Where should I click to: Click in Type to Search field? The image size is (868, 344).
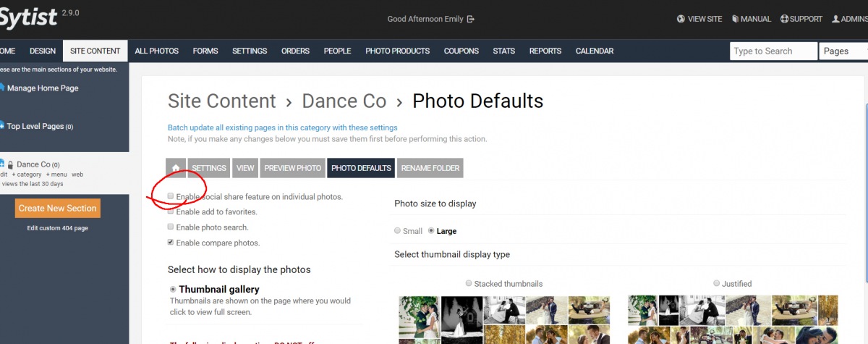(x=773, y=51)
